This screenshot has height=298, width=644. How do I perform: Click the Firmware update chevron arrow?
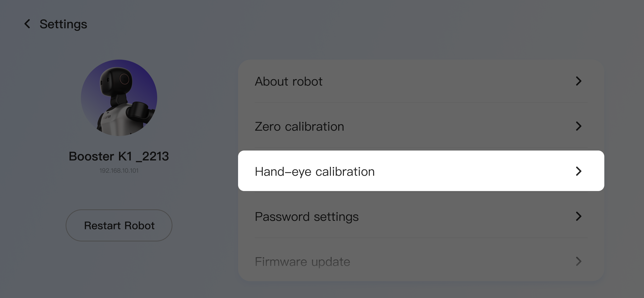coord(579,261)
